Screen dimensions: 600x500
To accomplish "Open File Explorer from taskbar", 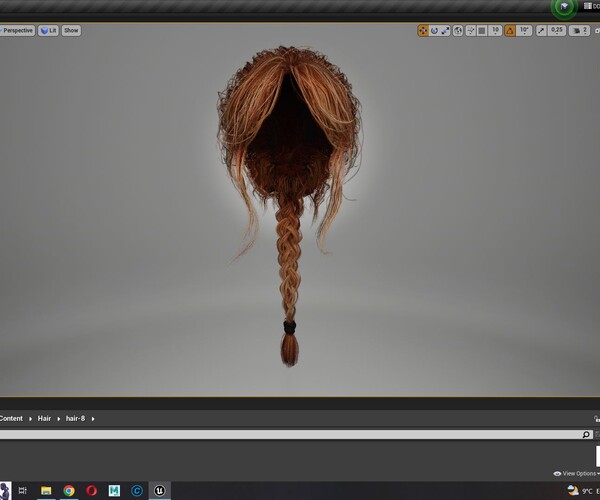I will [46, 490].
